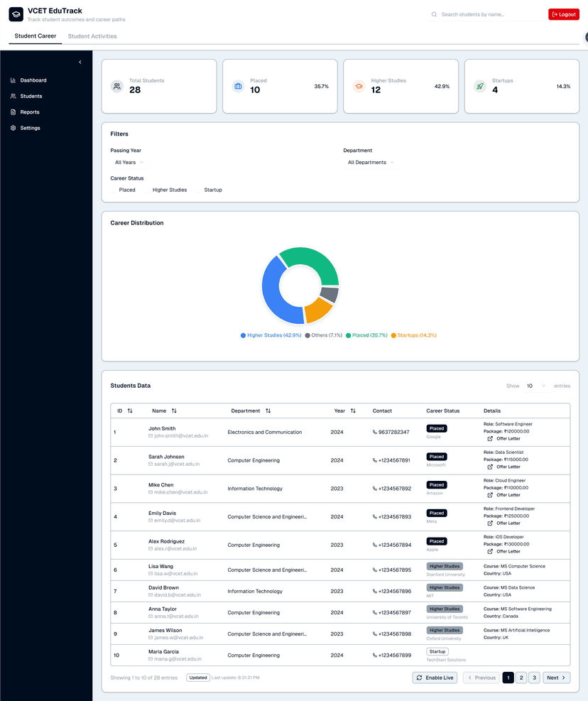
Task: Click sort arrows next to Department header
Action: 268,411
